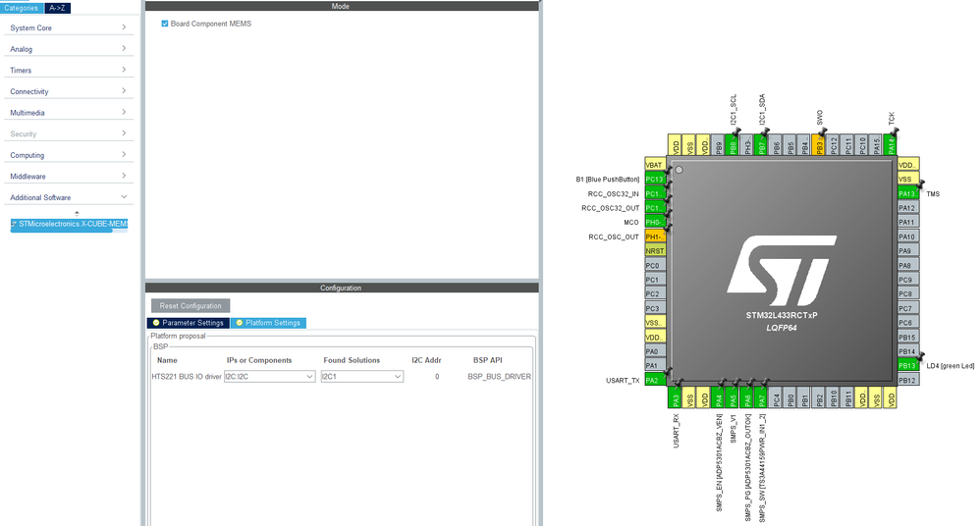Viewport: 980px width, 526px height.
Task: Open the STMicroelectronics X-CUBE-MEMS software entry
Action: [x=69, y=224]
